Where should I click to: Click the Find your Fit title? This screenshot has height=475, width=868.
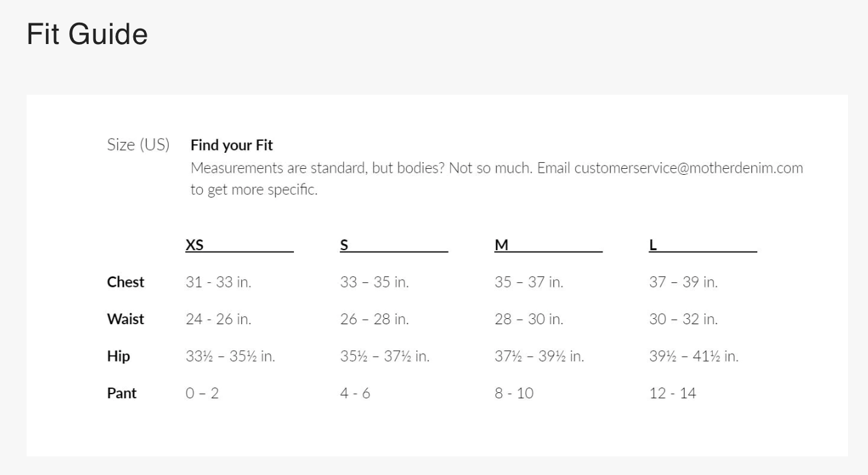(x=232, y=145)
